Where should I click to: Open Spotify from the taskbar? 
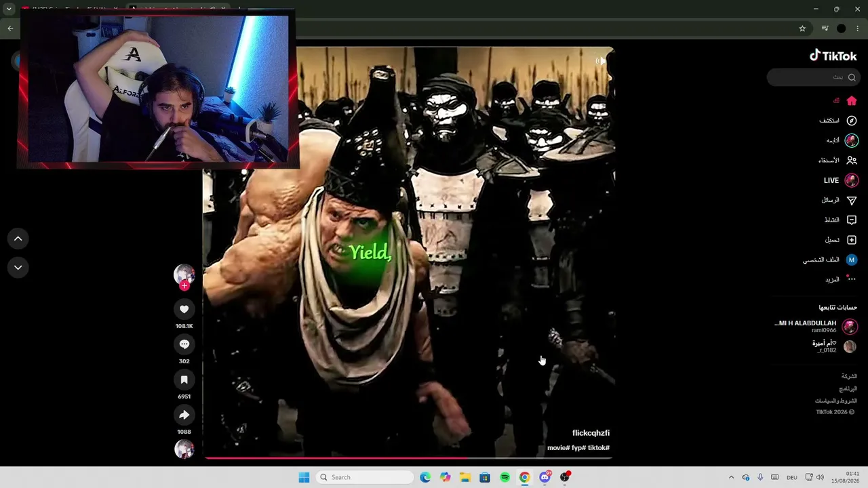coord(505,477)
